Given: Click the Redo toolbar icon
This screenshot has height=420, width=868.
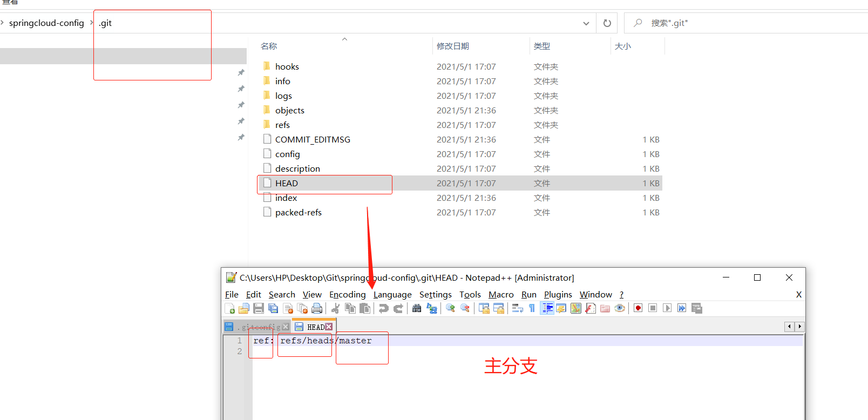Looking at the screenshot, I should click(398, 308).
